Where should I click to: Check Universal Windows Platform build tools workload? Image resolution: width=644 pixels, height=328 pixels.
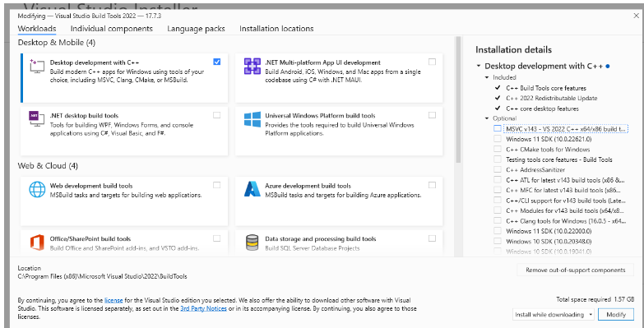(432, 115)
